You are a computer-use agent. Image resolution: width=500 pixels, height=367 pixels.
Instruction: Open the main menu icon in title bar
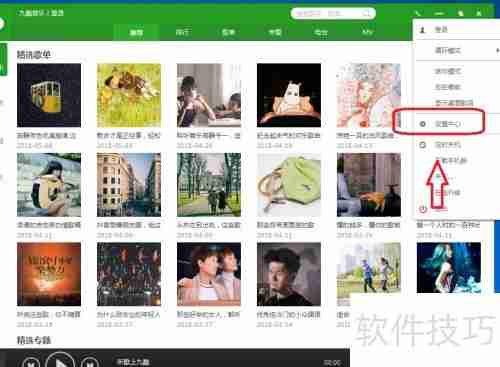pyautogui.click(x=418, y=13)
